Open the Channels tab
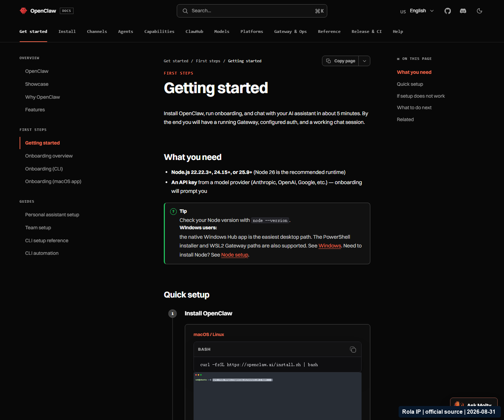504x420 pixels. 97,31
